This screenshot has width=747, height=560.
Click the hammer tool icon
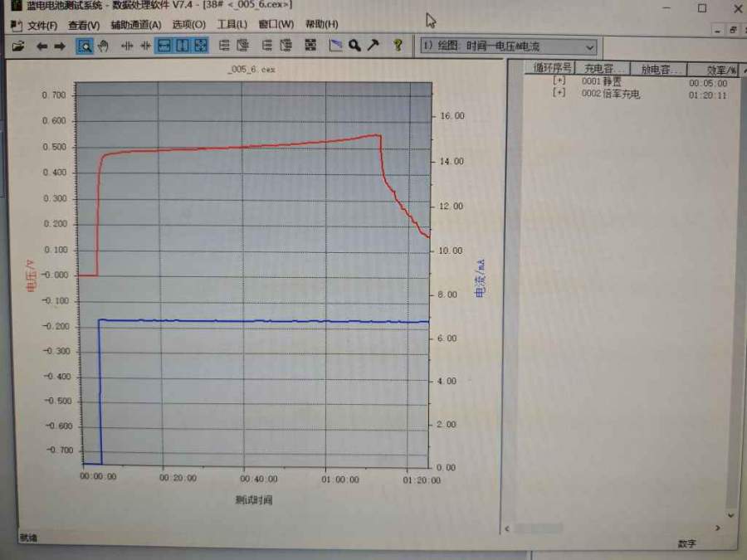(373, 46)
